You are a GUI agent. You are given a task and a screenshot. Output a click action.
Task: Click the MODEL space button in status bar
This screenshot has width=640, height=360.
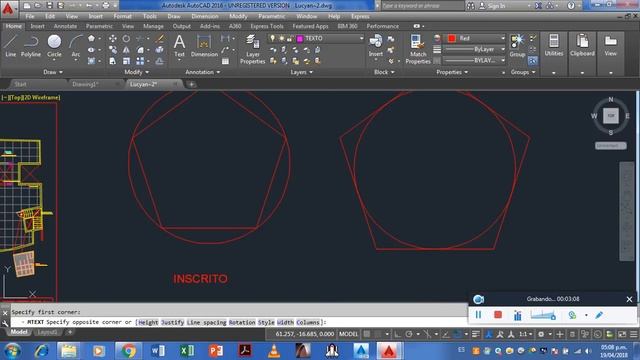pyautogui.click(x=348, y=334)
